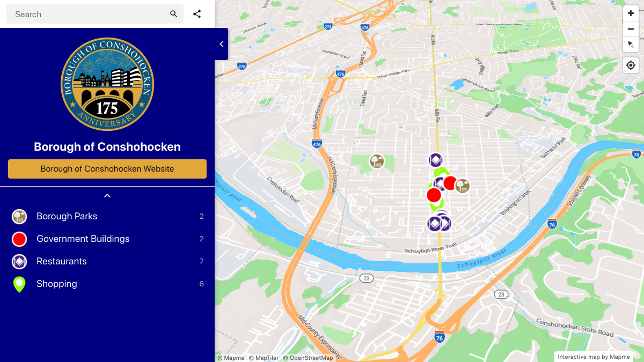The height and width of the screenshot is (362, 644).
Task: Select the red Government Buildings category icon
Action: [x=19, y=239]
